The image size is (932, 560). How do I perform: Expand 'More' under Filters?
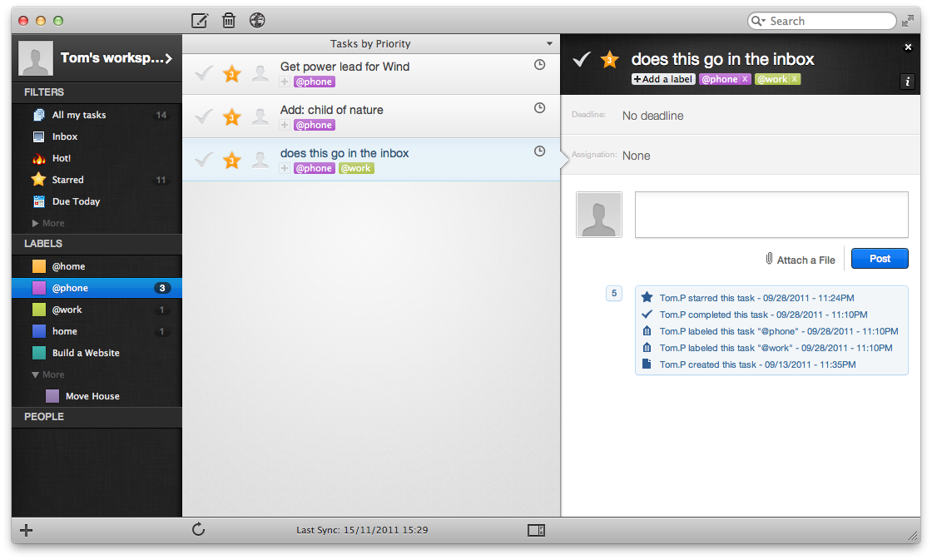coord(48,223)
